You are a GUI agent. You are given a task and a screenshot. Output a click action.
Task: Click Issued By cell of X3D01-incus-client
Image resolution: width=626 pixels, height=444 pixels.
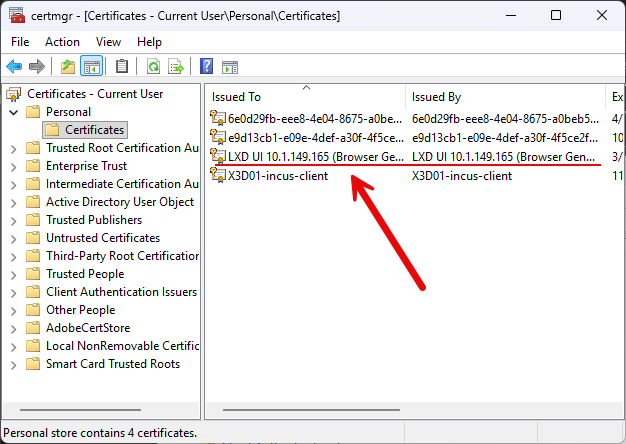pos(462,176)
